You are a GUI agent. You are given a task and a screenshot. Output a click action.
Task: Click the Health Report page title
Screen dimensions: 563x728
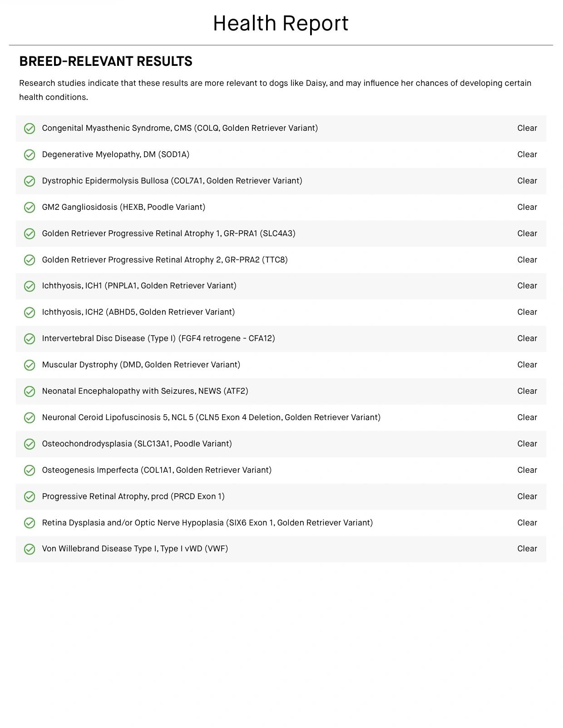[x=281, y=23]
